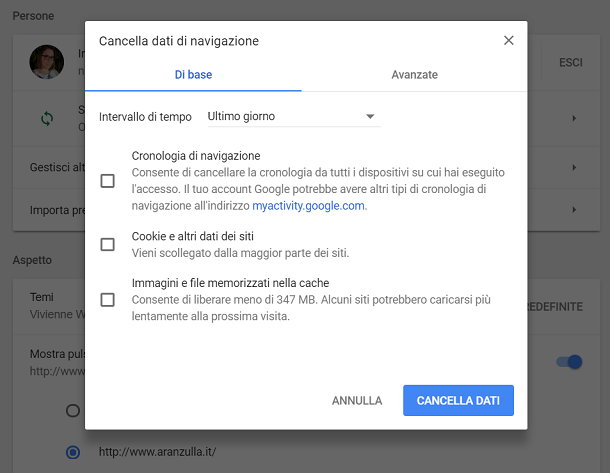Expand the Gestisci altre persone arrow

(x=574, y=168)
